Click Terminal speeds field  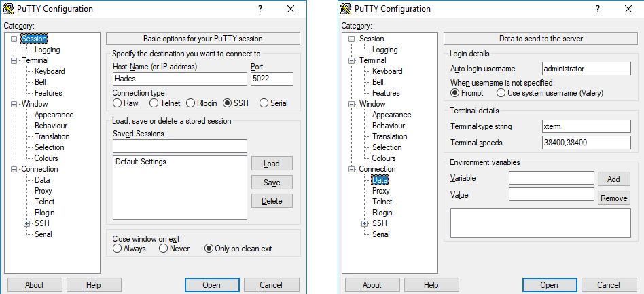[x=586, y=143]
